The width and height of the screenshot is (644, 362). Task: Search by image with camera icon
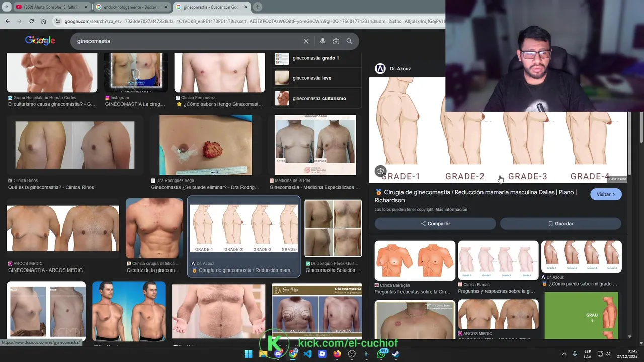(x=336, y=41)
